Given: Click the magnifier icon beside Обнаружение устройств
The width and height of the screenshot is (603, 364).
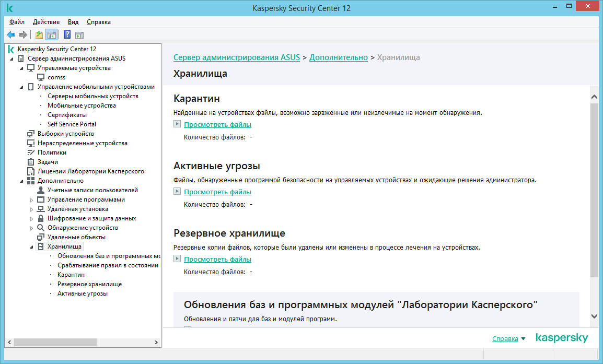Looking at the screenshot, I should point(41,228).
